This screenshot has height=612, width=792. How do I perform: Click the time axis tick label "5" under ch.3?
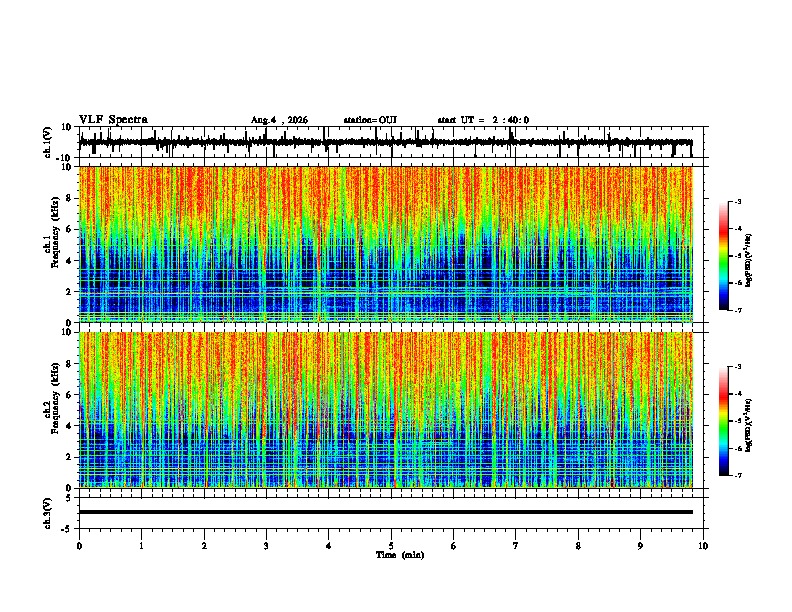click(x=391, y=546)
